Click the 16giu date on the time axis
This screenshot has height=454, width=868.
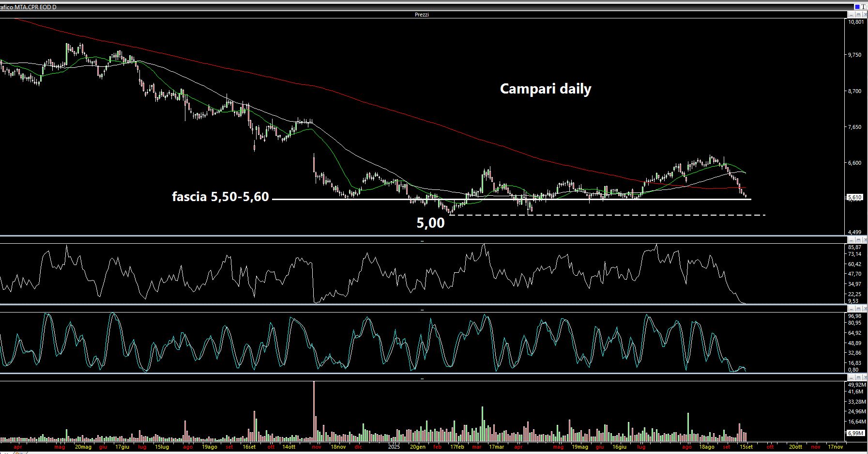[x=619, y=447]
